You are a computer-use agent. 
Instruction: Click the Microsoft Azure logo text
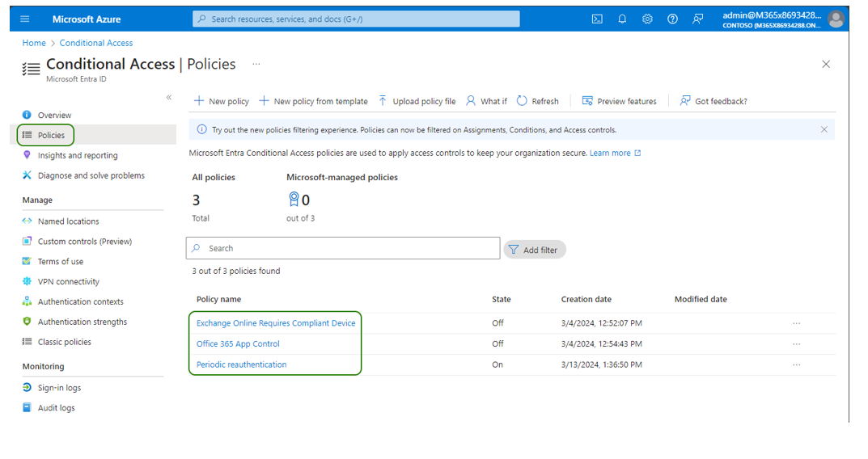pos(87,19)
